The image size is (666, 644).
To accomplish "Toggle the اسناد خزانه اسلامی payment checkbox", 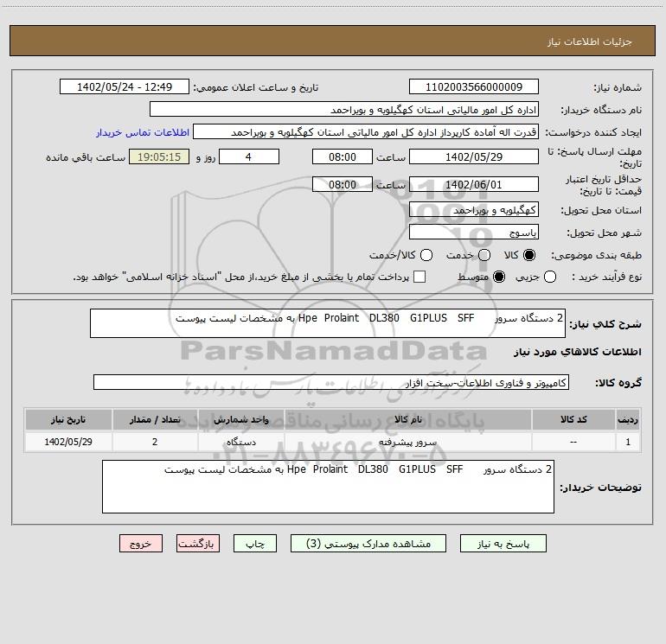I will [419, 277].
